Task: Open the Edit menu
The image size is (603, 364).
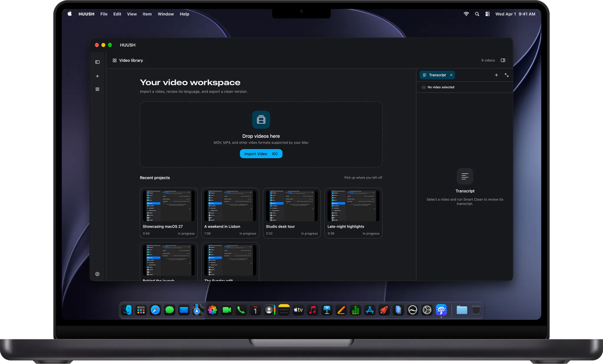Action: click(117, 14)
